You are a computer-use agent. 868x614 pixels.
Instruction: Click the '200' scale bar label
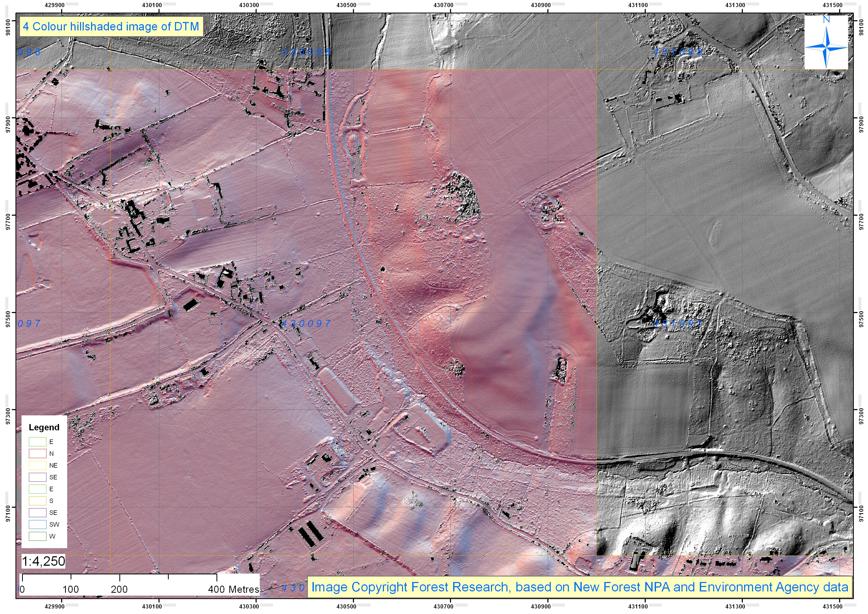[119, 589]
